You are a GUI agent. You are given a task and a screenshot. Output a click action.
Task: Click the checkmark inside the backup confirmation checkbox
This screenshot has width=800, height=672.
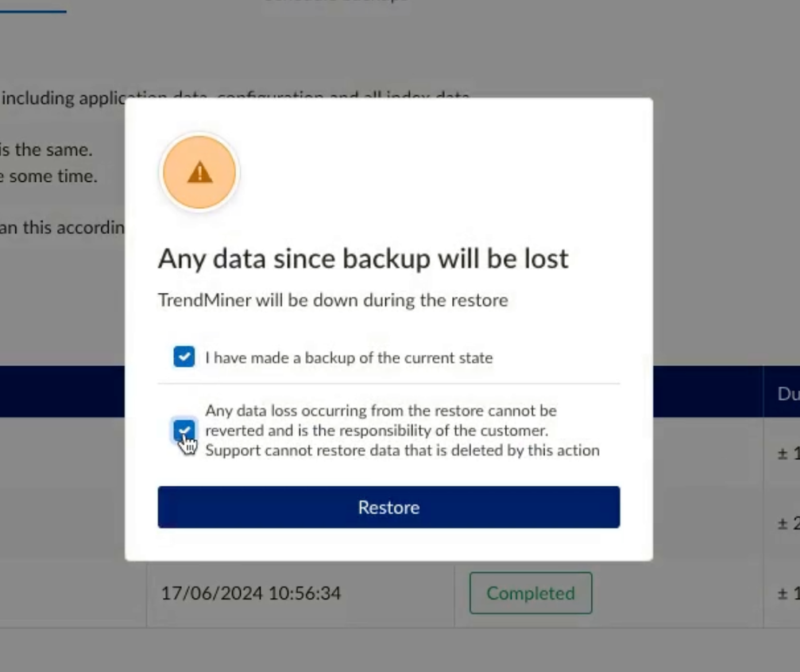[184, 357]
